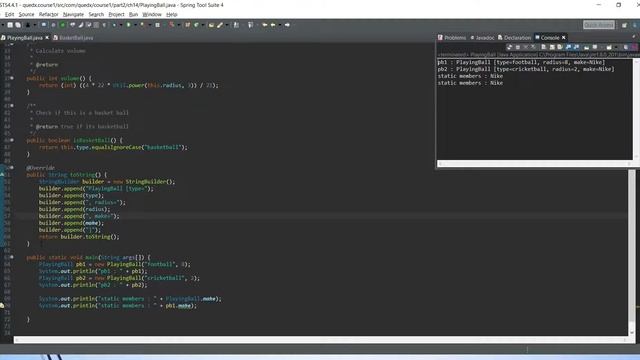Screen dimensions: 640x360
Task: Click the override marker beside toString method
Action: tap(2, 175)
